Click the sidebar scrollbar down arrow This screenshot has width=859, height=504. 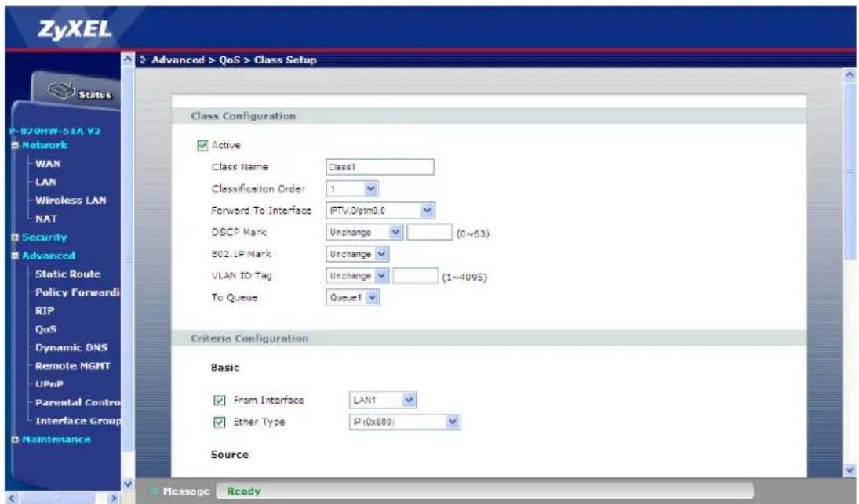click(128, 484)
